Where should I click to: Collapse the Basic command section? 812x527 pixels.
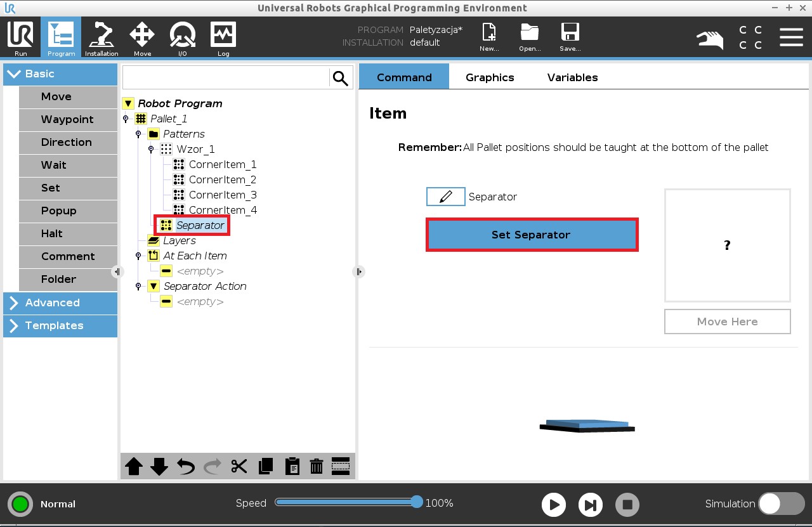coord(60,74)
